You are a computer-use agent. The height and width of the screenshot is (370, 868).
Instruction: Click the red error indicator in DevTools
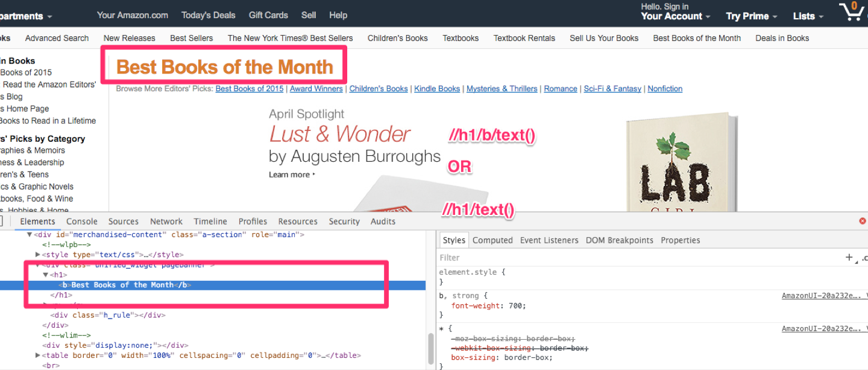[x=863, y=222]
